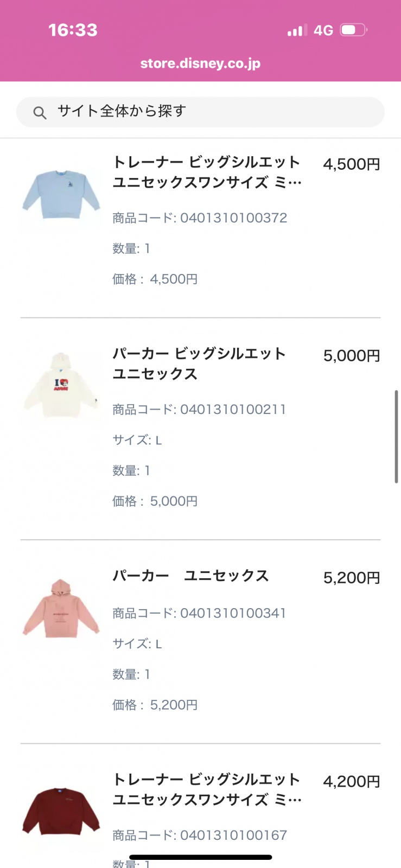Tap the 16:33 clock in status bar
The width and height of the screenshot is (401, 868).
(73, 30)
